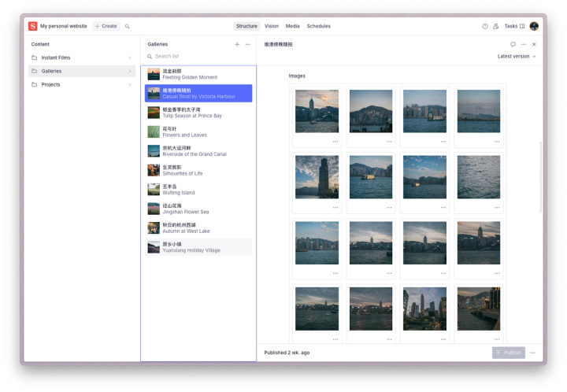Open Riverside of the Grand Canal gallery
This screenshot has height=392, width=567.
(x=198, y=151)
